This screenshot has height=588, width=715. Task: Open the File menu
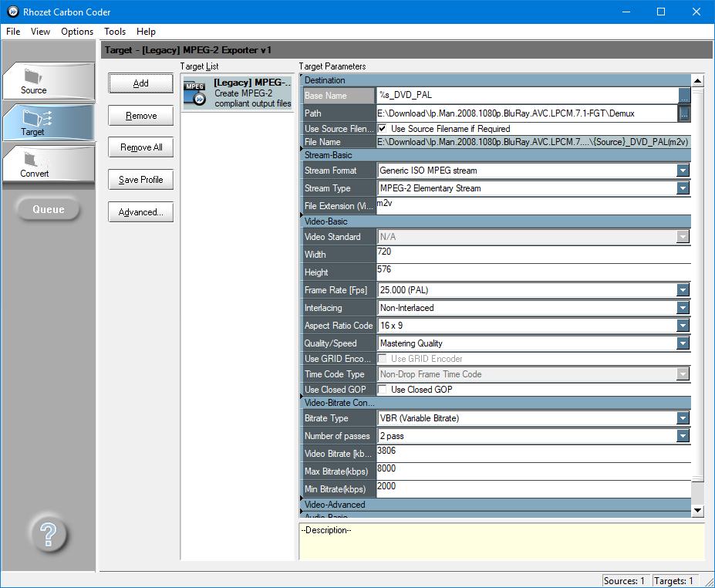pyautogui.click(x=13, y=32)
